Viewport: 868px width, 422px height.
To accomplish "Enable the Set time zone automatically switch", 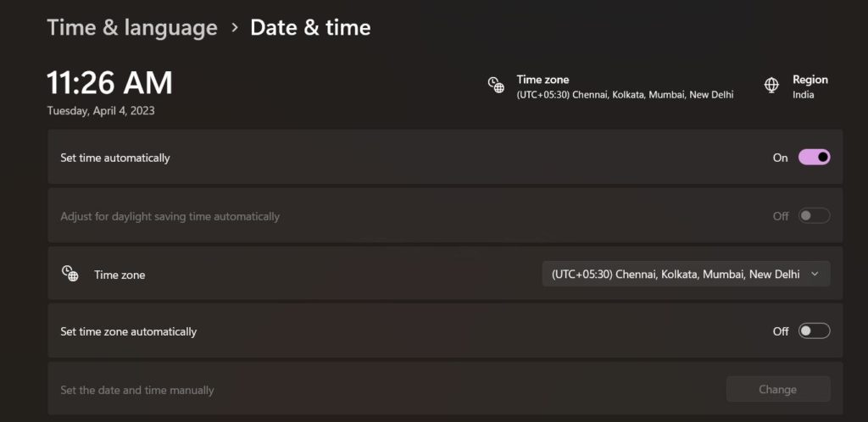I will (814, 330).
